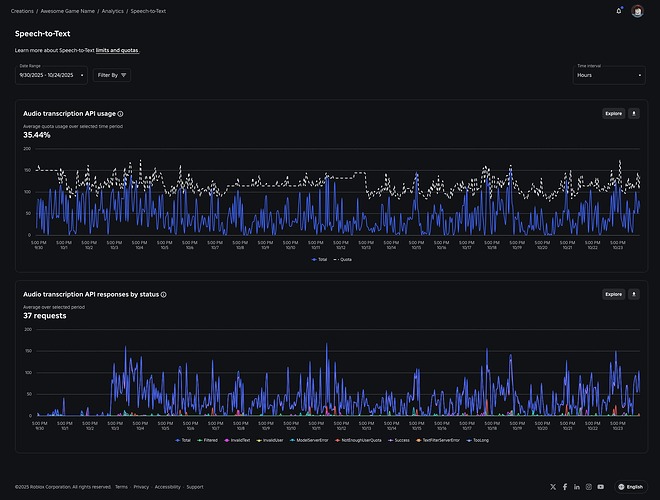Toggle the Success series in legend
The height and width of the screenshot is (500, 660).
399,440
